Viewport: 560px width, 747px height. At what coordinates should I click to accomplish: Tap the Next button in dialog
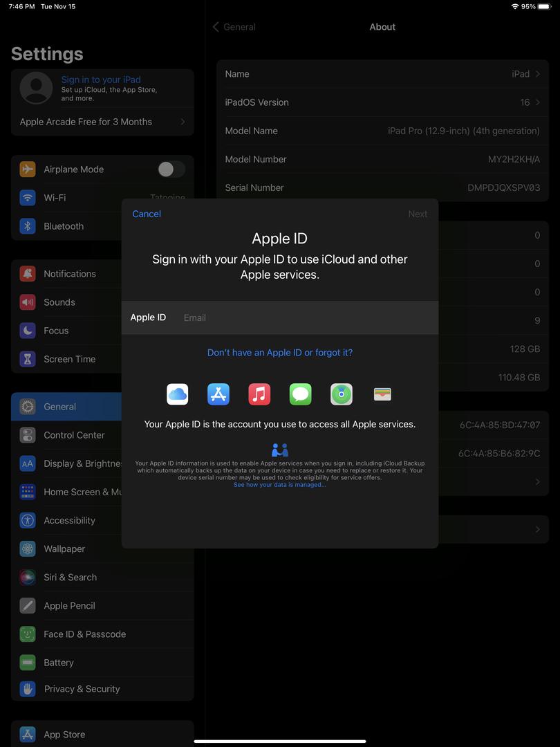click(418, 214)
